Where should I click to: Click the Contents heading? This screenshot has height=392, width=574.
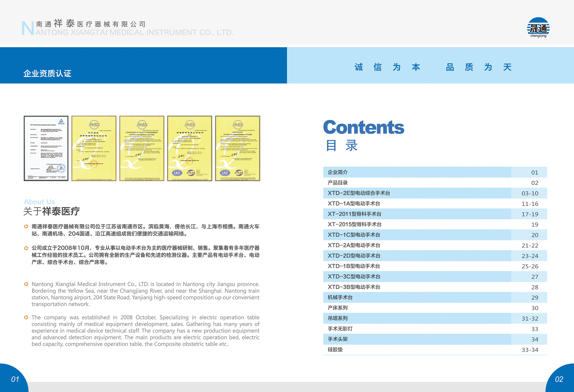tap(364, 127)
